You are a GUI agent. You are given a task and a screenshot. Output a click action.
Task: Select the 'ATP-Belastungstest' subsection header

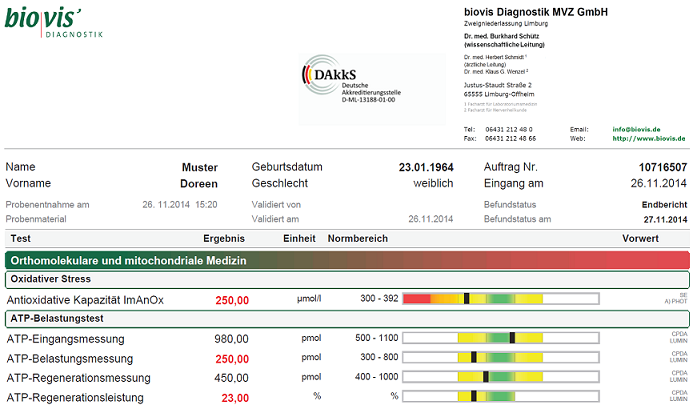pyautogui.click(x=347, y=319)
